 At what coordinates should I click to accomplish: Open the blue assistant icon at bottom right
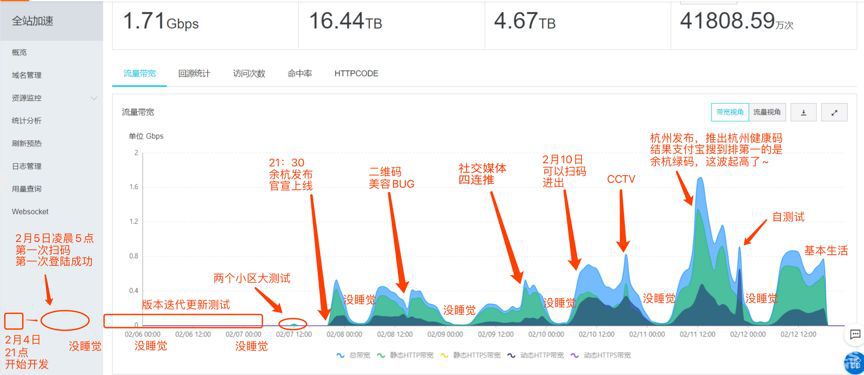point(854,362)
